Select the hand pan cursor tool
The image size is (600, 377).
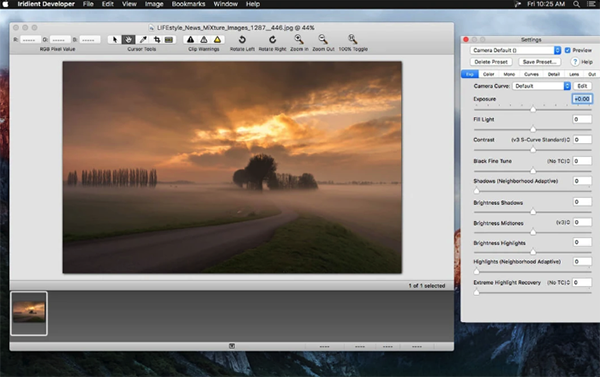click(x=128, y=39)
